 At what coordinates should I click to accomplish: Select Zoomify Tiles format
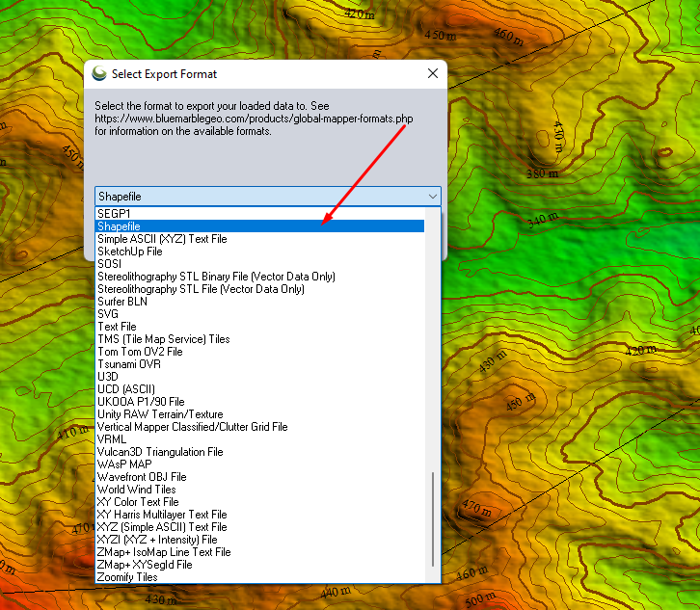point(260,577)
